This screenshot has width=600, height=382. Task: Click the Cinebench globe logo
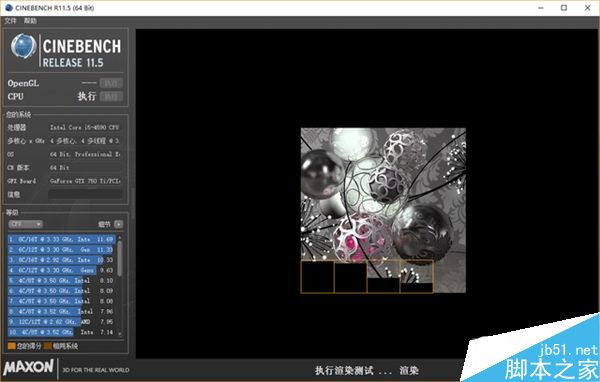pos(24,47)
